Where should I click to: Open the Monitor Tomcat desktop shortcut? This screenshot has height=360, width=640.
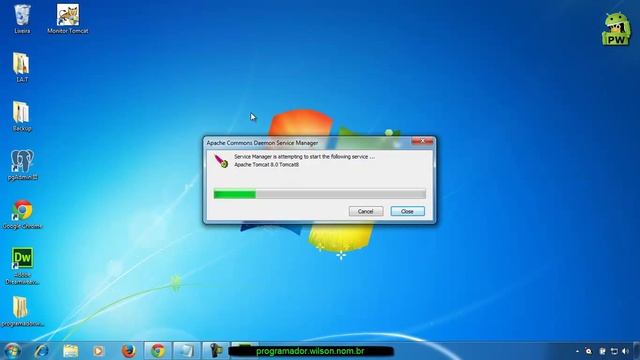coord(68,19)
